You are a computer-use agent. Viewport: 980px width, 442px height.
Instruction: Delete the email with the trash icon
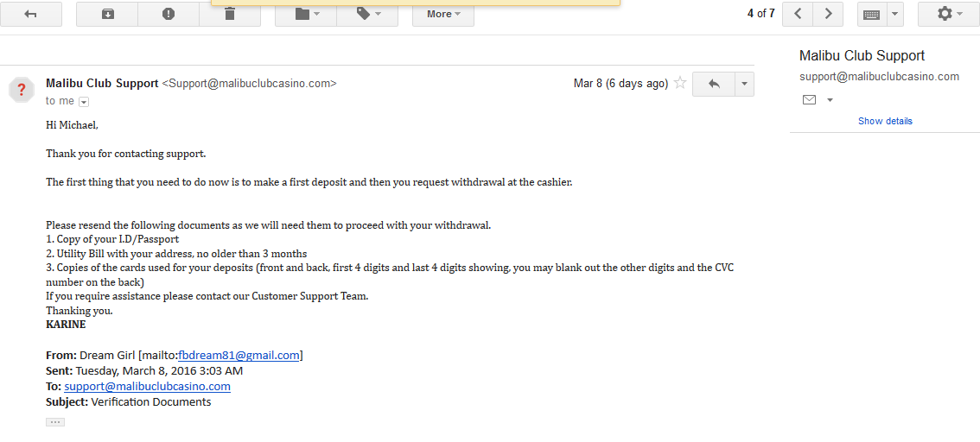coord(230,14)
